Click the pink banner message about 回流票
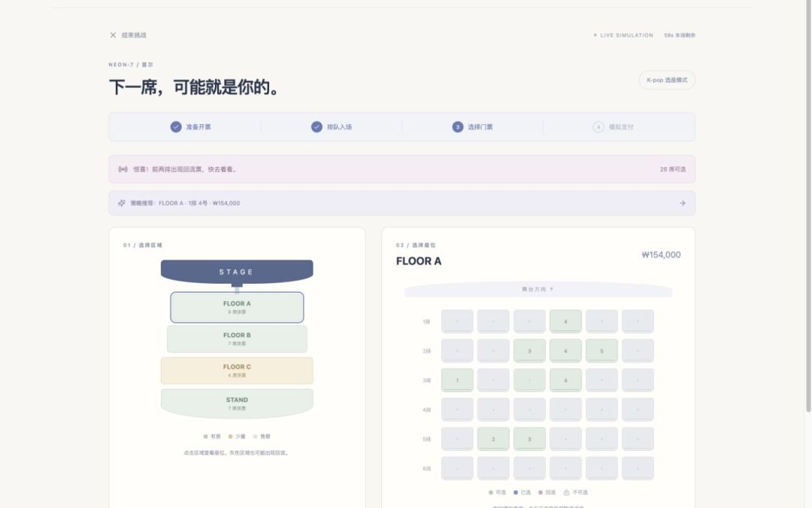 (186, 169)
